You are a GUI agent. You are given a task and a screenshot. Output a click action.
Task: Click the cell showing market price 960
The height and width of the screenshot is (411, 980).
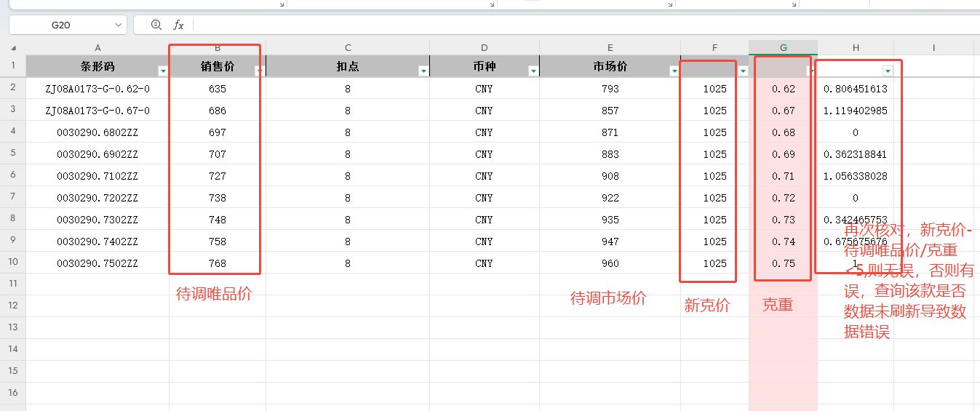[x=610, y=263]
